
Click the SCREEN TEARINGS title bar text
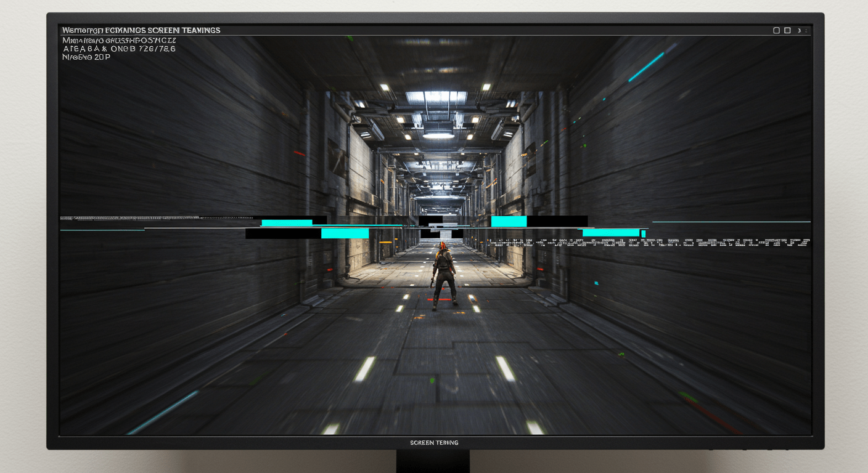[x=184, y=30]
